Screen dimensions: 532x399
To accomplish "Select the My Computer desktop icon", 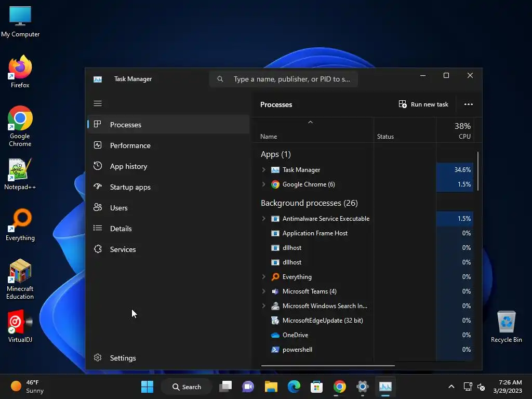I will click(x=20, y=21).
